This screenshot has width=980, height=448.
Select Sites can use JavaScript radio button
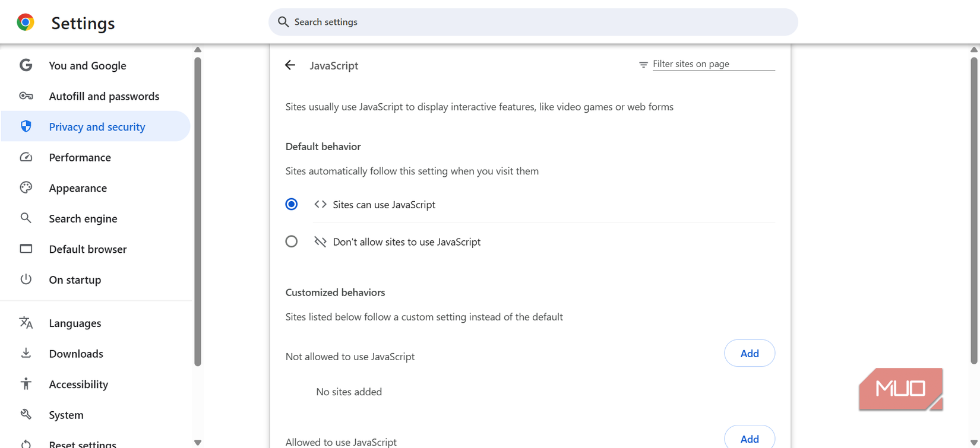point(292,204)
